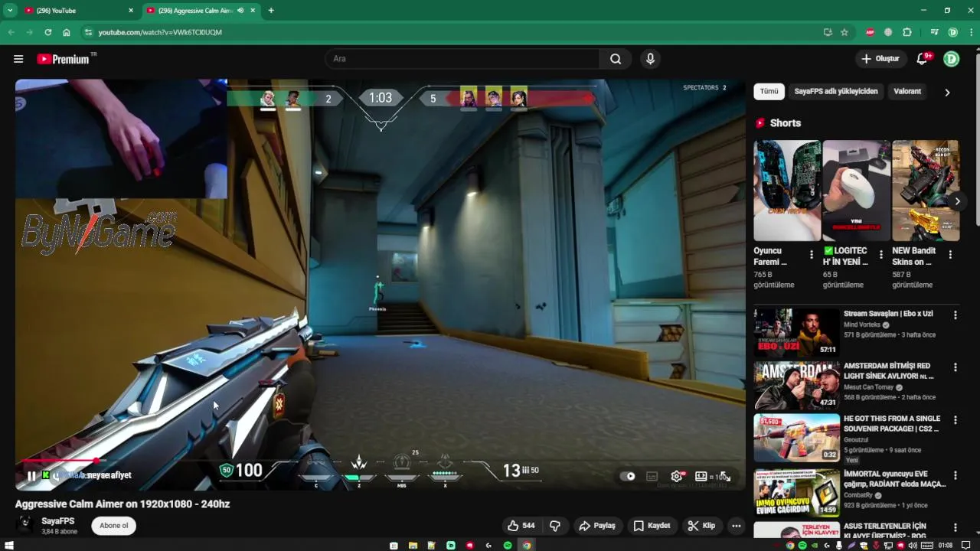
Task: Bookmark this page with star icon
Action: point(844,32)
